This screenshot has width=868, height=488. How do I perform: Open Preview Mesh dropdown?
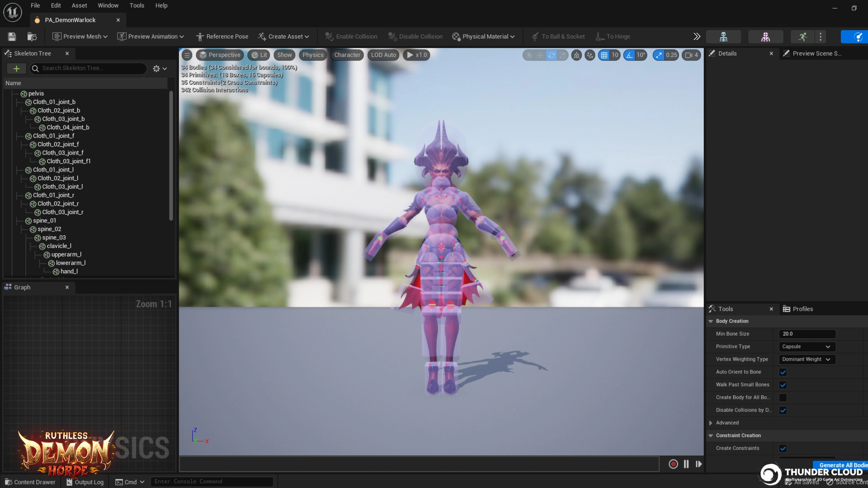coord(80,37)
